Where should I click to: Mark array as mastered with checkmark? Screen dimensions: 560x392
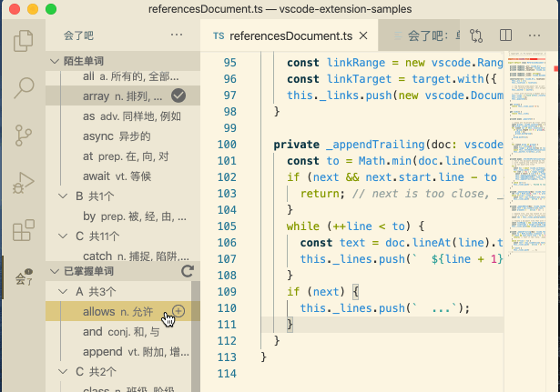[x=178, y=95]
